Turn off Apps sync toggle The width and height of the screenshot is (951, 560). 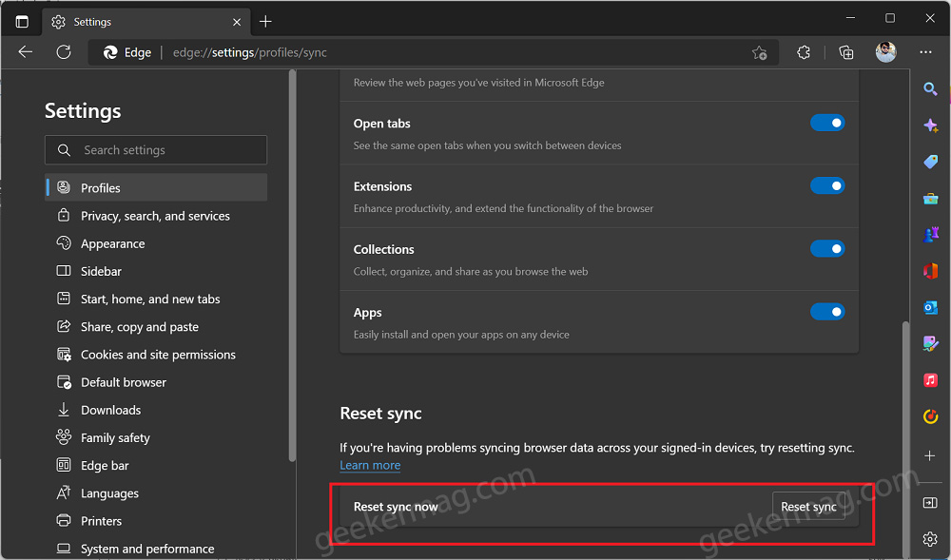(x=827, y=312)
